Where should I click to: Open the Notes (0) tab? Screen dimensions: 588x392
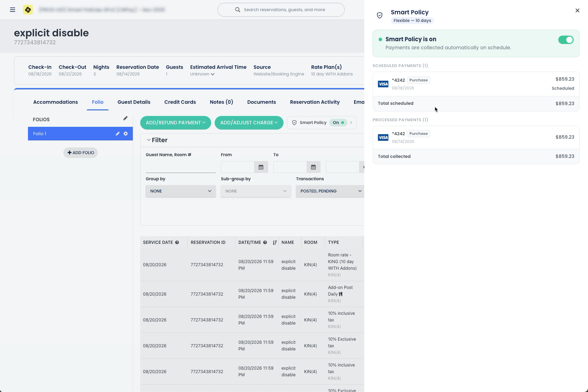[221, 102]
